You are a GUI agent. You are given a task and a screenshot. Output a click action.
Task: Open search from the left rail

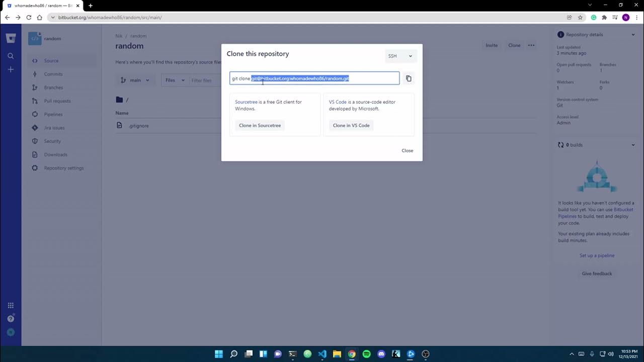(11, 56)
